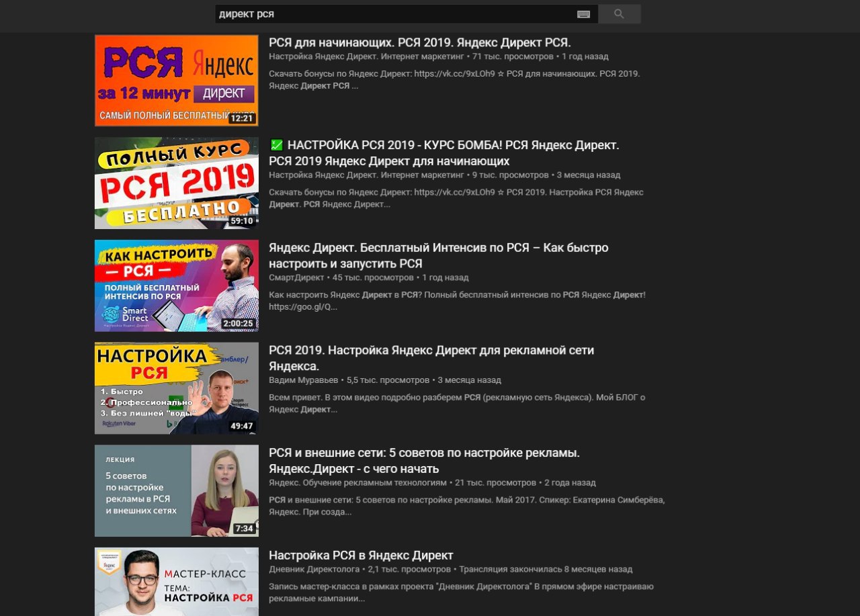860x616 pixels.
Task: Open title 'Яндекс Директ. Бесплатный Интенсив по РСЯ'
Action: [x=439, y=255]
